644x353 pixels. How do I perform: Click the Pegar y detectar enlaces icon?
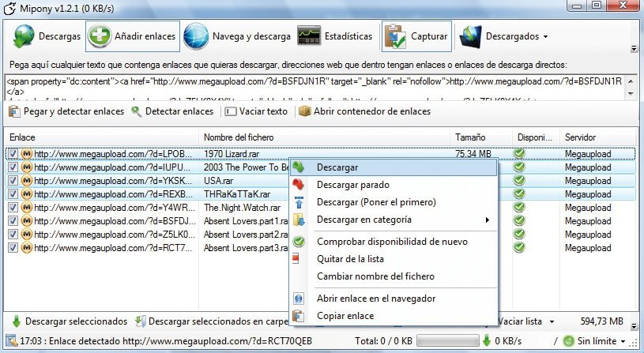tap(14, 111)
